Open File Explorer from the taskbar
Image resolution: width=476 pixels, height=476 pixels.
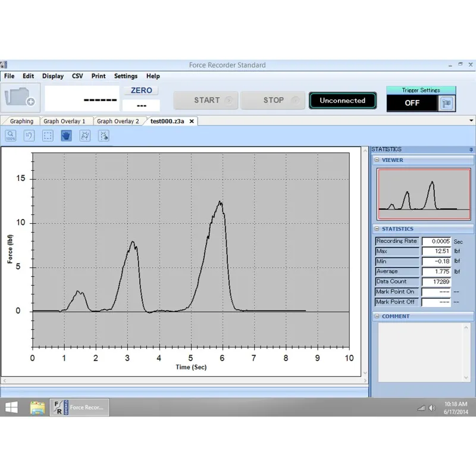37,408
